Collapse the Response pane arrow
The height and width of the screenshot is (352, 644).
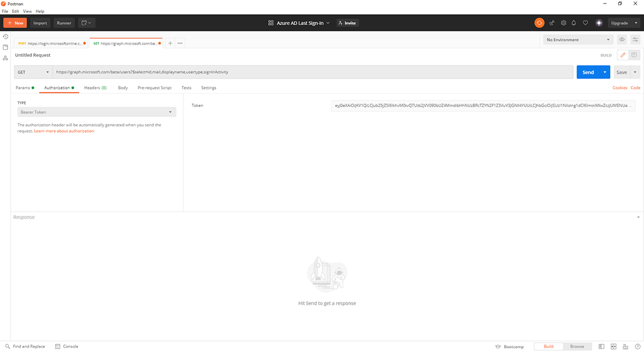tap(638, 217)
